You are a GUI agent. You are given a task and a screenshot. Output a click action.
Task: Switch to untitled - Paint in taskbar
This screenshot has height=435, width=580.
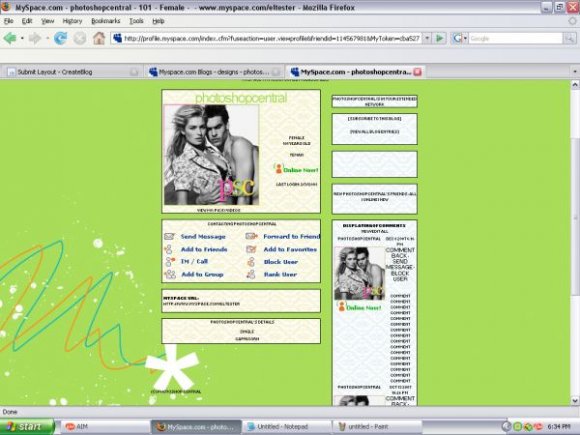377,426
